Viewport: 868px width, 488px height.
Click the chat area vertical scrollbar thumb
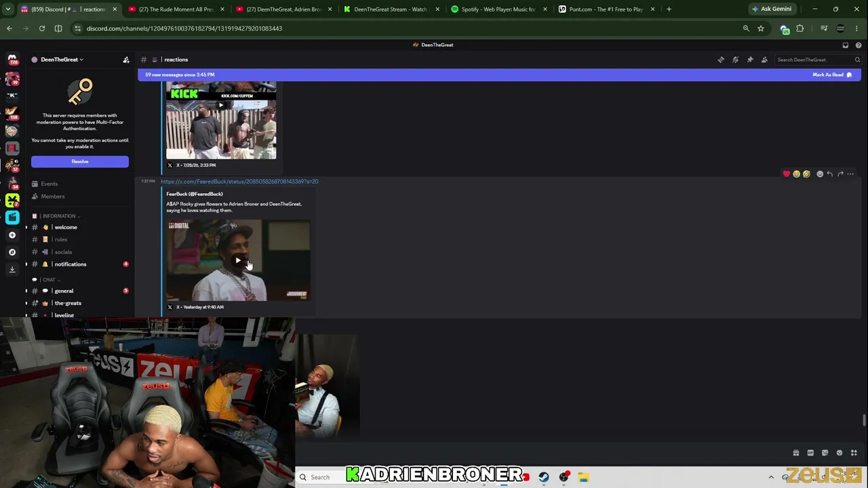(x=864, y=420)
